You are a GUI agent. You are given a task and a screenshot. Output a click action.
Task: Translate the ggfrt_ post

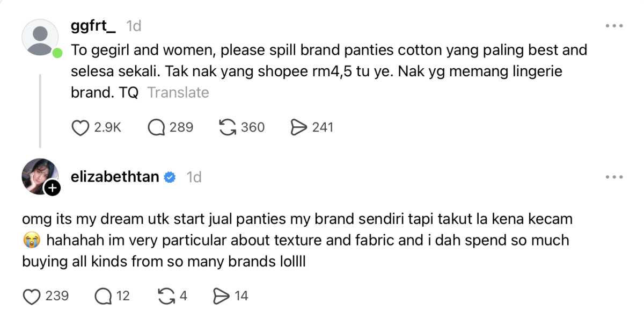[178, 92]
